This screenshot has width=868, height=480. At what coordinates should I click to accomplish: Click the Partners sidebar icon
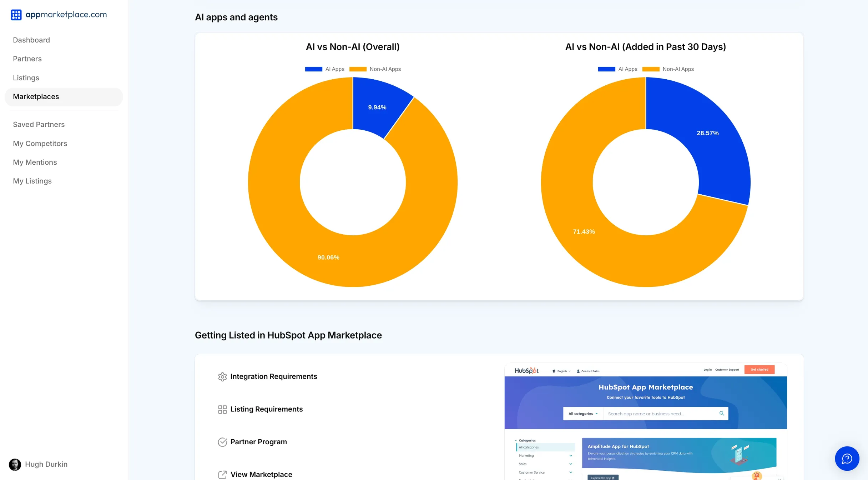[27, 59]
